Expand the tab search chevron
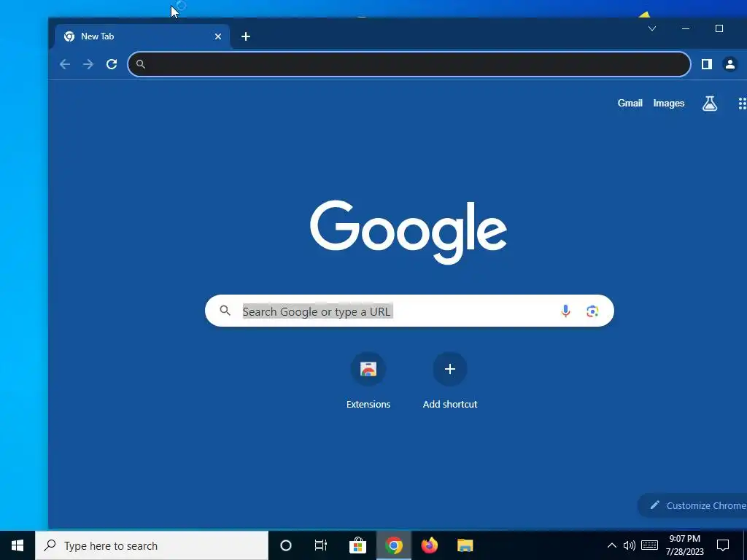 coord(652,28)
